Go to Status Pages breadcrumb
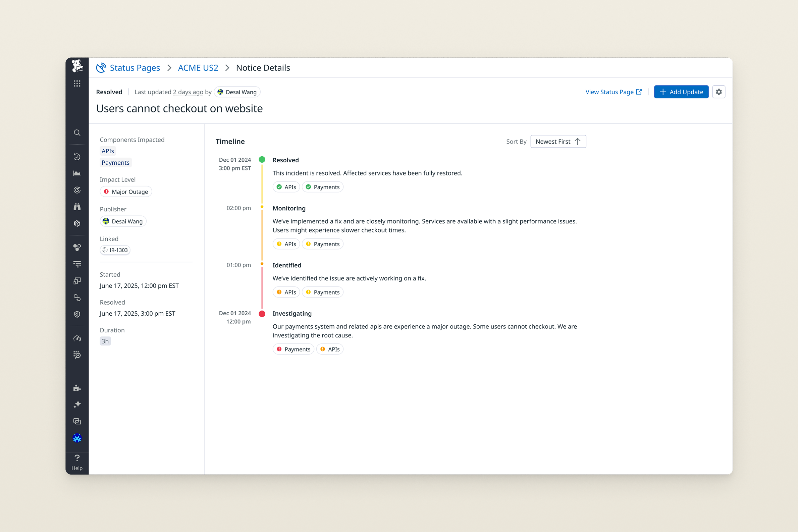 coord(135,68)
